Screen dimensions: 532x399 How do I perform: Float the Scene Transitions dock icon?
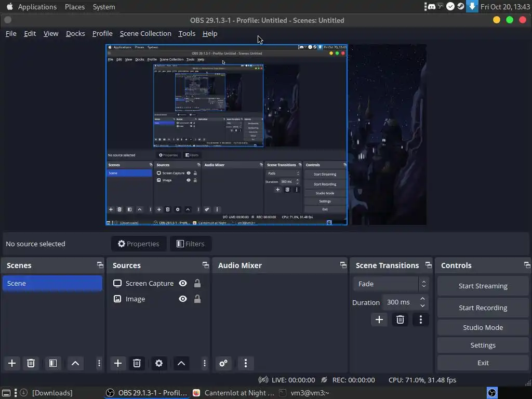(x=429, y=265)
